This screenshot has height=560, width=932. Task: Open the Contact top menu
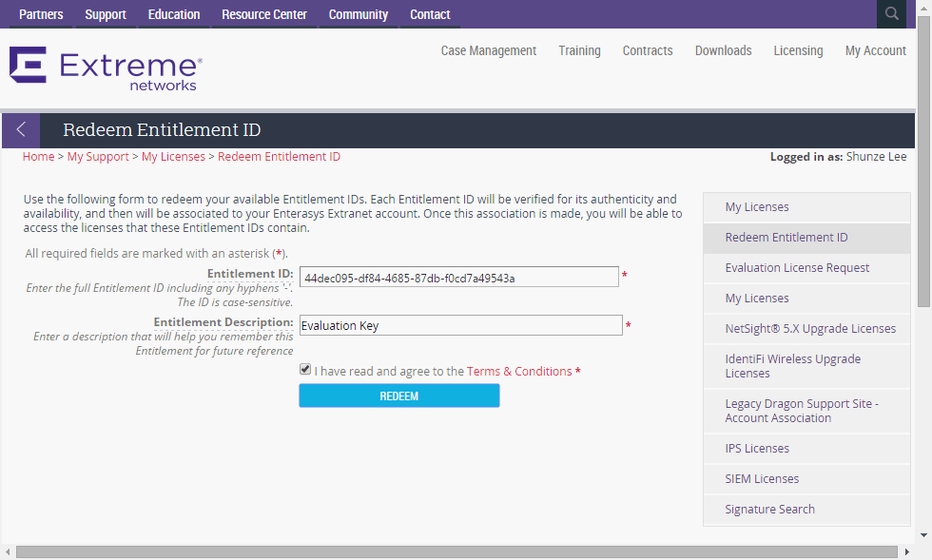[x=430, y=14]
